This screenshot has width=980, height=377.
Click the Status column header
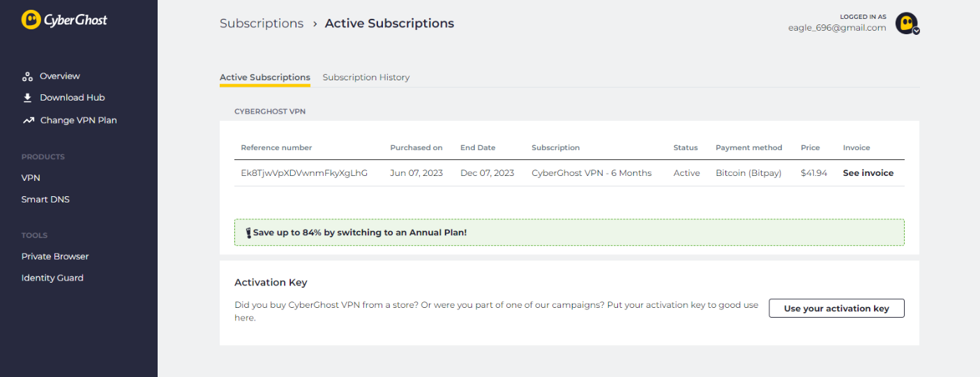tap(686, 148)
